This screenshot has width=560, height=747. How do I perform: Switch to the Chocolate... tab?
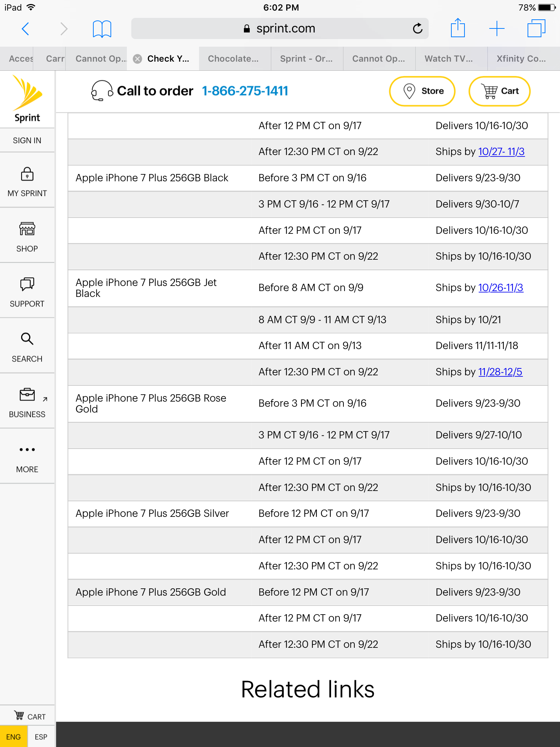[235, 59]
